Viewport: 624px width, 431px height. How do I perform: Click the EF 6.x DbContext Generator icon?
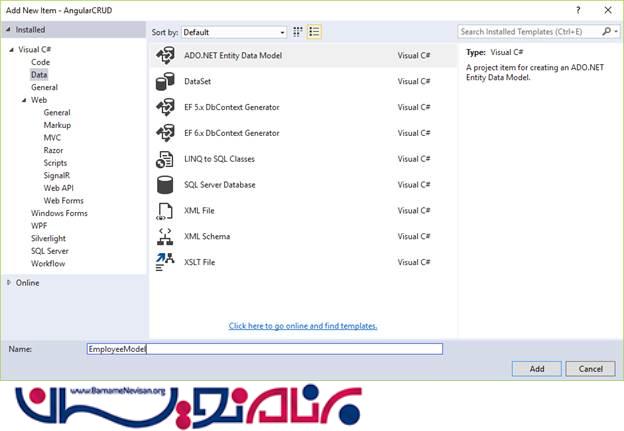point(165,133)
